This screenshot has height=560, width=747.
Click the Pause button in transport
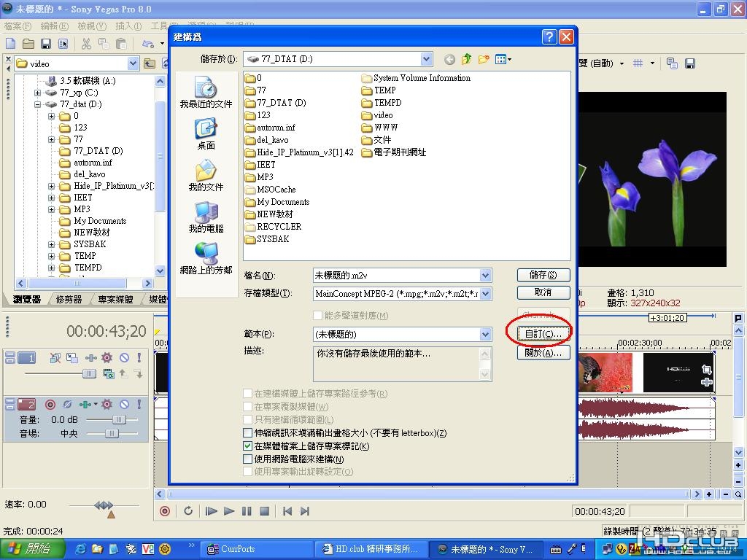[247, 511]
